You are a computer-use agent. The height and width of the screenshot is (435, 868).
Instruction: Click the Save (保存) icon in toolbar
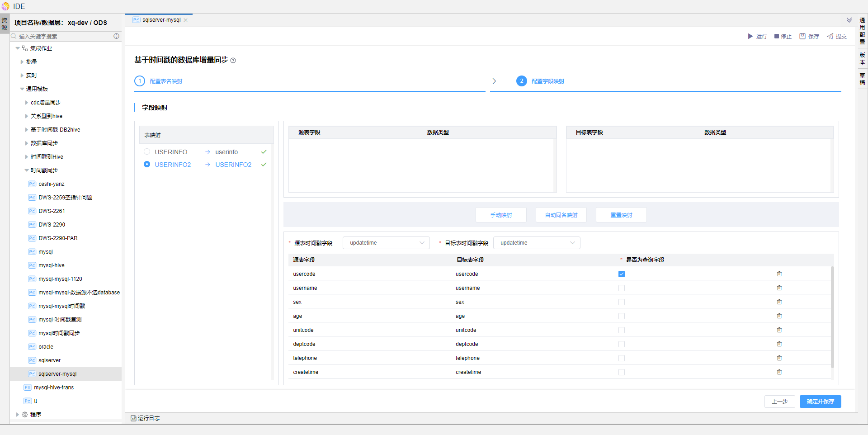802,36
